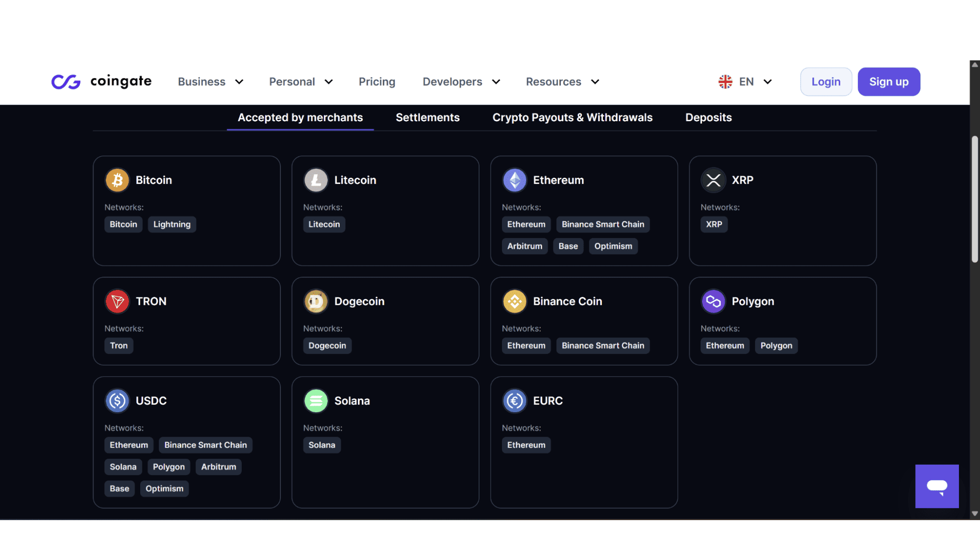The image size is (980, 552).
Task: Click the Dogecoin card title
Action: tap(359, 301)
